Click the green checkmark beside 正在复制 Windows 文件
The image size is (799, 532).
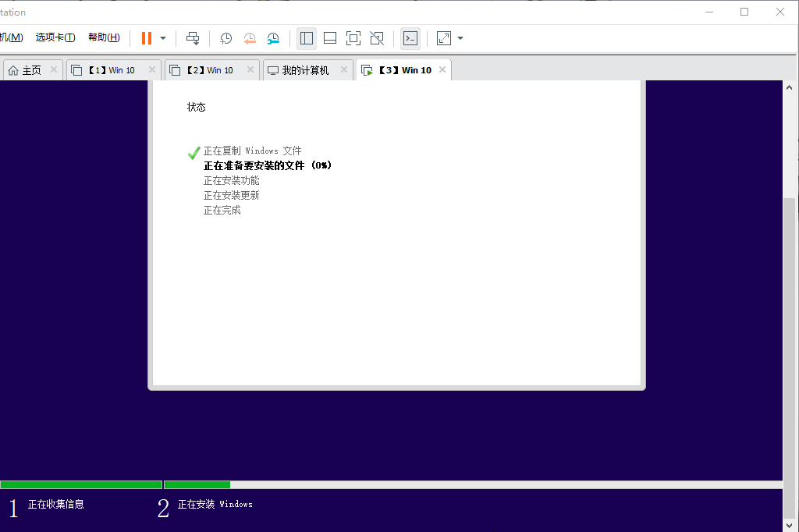coord(194,152)
